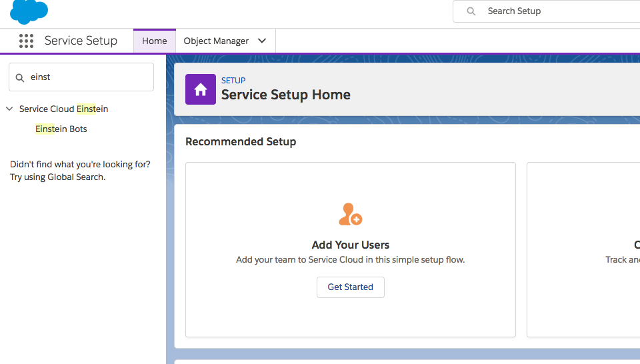640x364 pixels.
Task: Click the quick find magnifier icon
Action: click(19, 77)
